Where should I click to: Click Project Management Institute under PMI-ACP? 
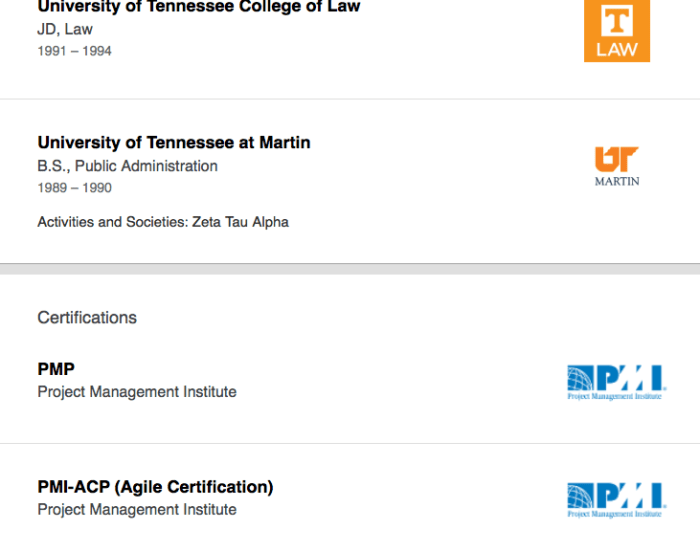coord(137,510)
